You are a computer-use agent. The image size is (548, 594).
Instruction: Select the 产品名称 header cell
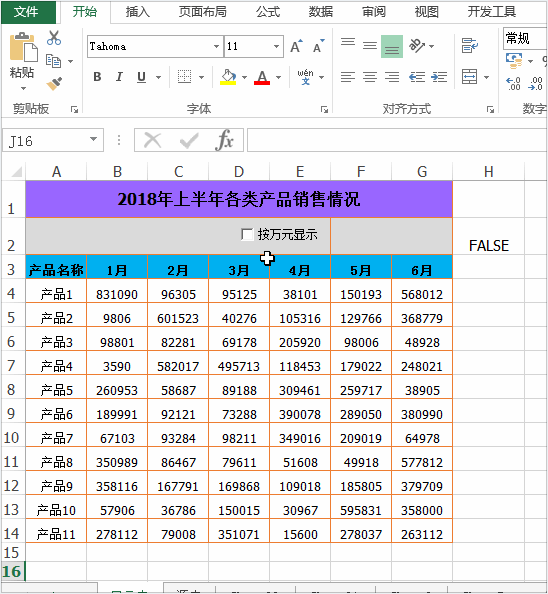(56, 267)
